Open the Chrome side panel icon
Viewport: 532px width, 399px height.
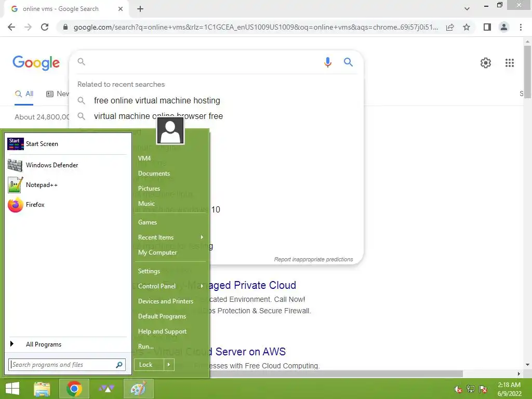tap(487, 27)
